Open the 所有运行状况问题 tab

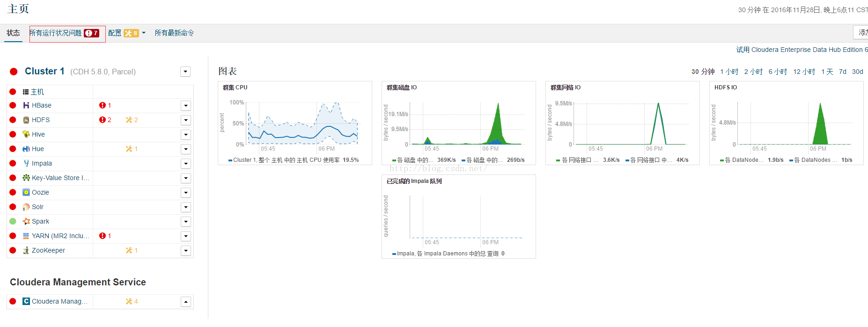pyautogui.click(x=55, y=33)
